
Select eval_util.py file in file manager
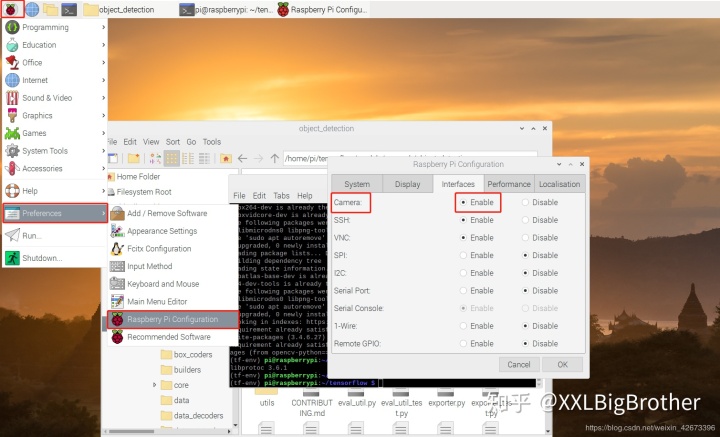(357, 398)
